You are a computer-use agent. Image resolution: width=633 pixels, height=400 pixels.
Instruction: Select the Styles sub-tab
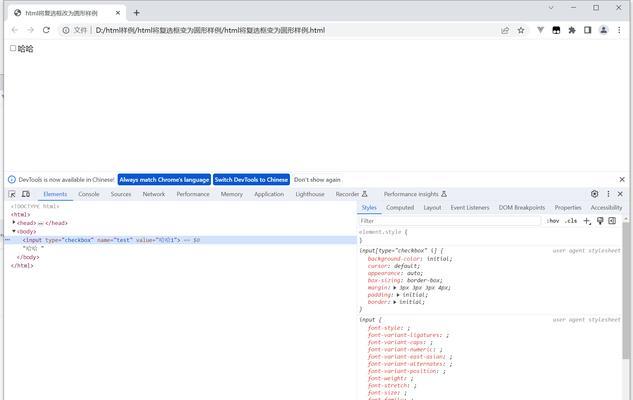tap(369, 207)
